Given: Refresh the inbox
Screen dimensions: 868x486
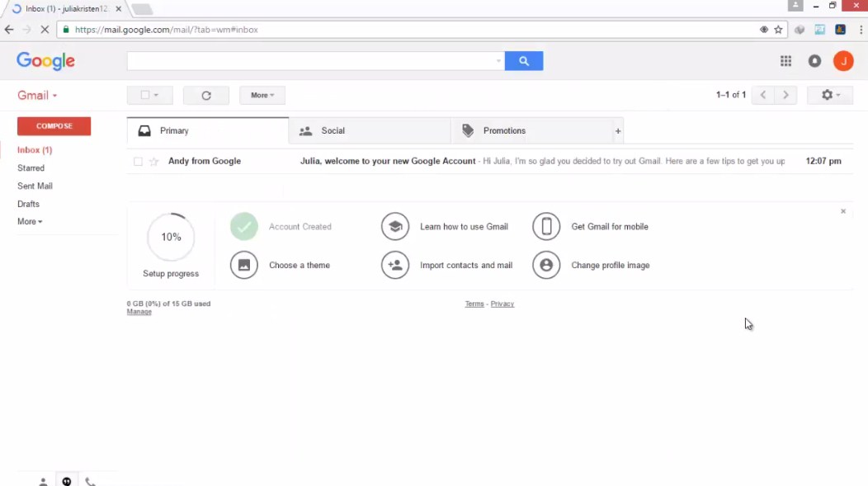Looking at the screenshot, I should [x=206, y=95].
